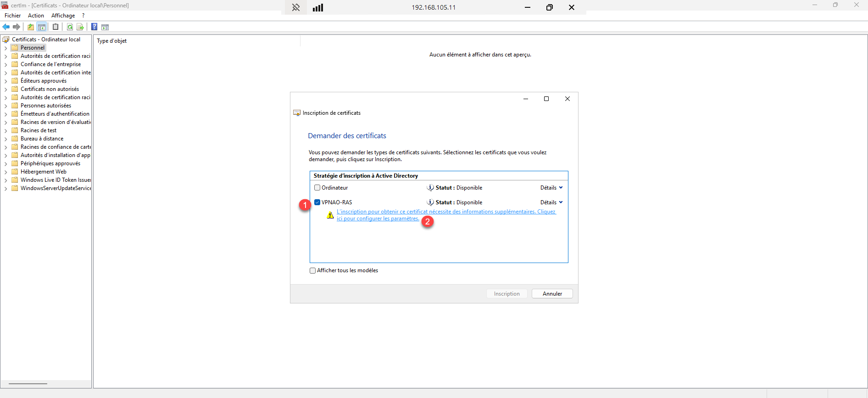Expand Détails for the VPNAO-RAS template
Screen dimensions: 868x398
551,202
